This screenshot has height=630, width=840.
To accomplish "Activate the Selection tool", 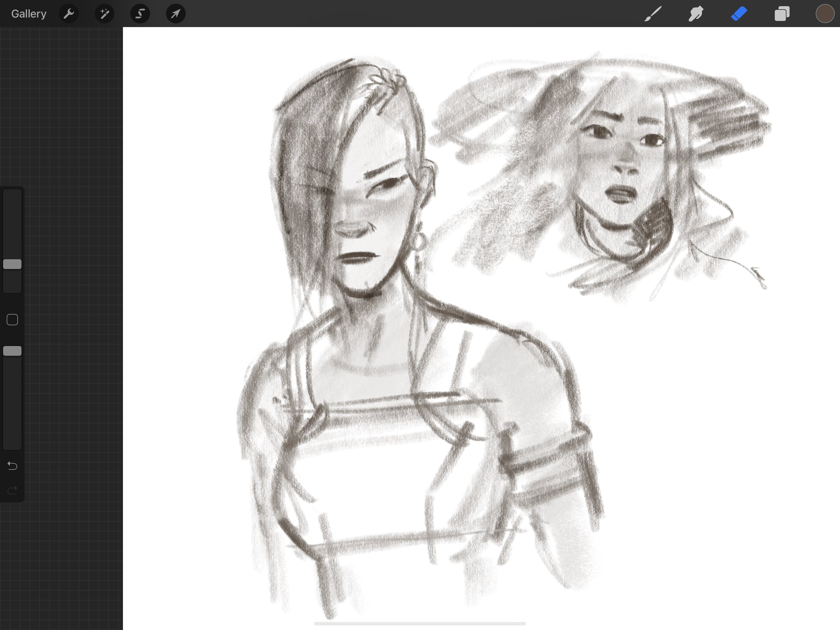I will 140,14.
